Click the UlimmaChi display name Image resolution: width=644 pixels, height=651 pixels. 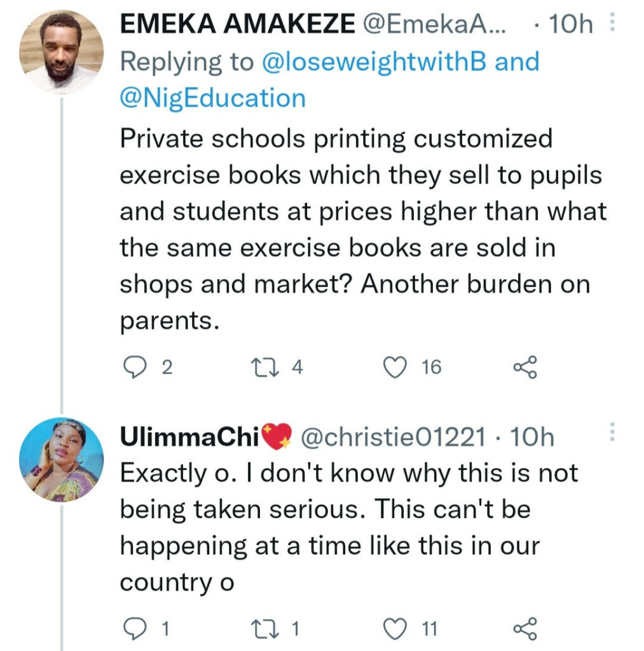197,437
